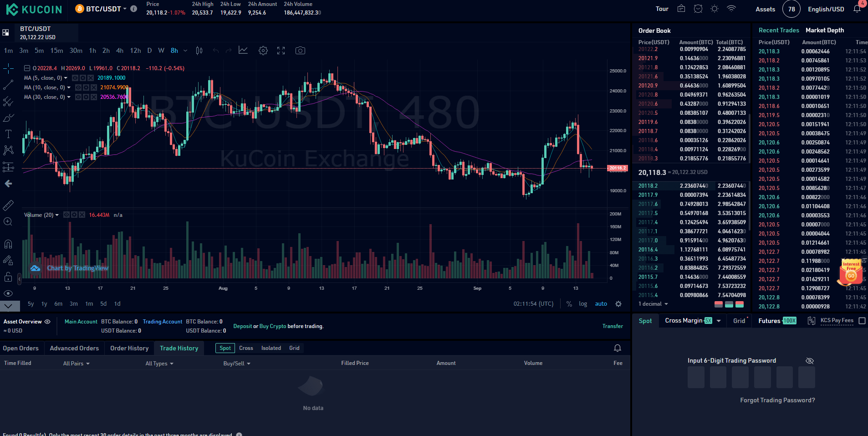
Task: Open the network status wifi icon
Action: [731, 9]
